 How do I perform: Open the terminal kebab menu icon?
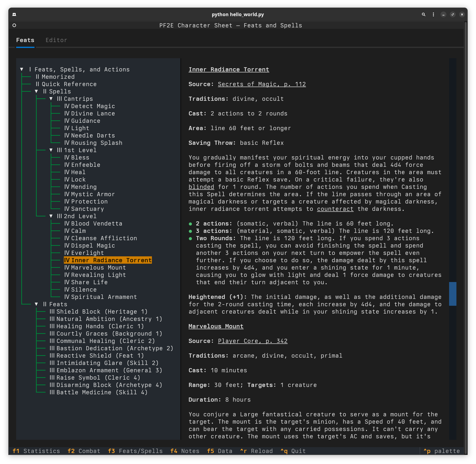coord(433,14)
